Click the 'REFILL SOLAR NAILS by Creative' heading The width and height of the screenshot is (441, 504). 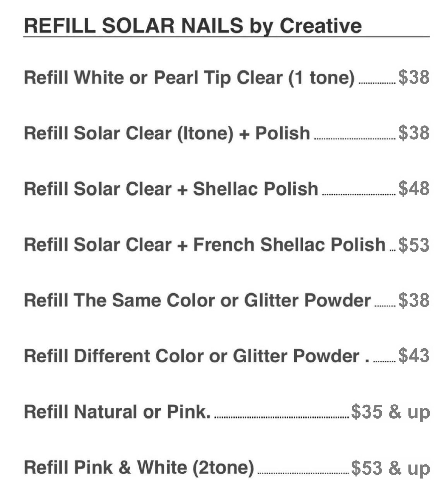coord(193,26)
